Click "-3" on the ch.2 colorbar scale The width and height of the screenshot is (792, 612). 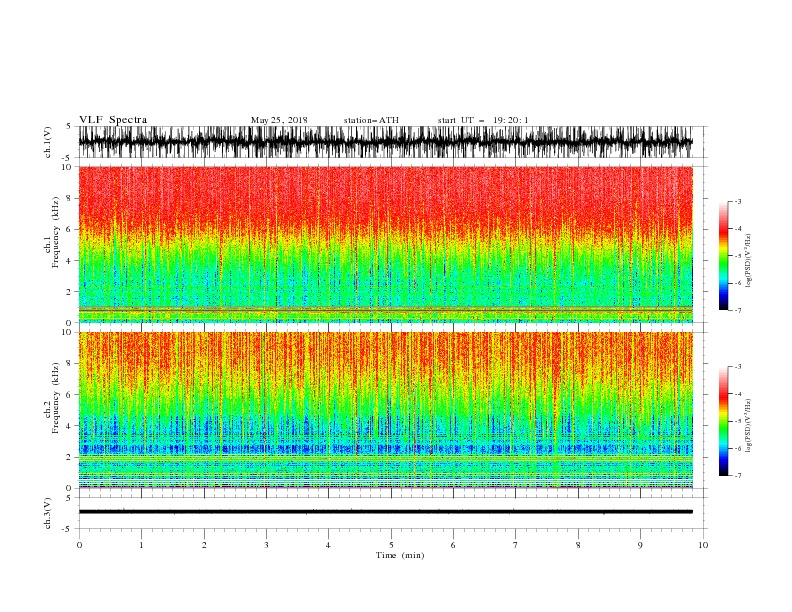click(738, 367)
